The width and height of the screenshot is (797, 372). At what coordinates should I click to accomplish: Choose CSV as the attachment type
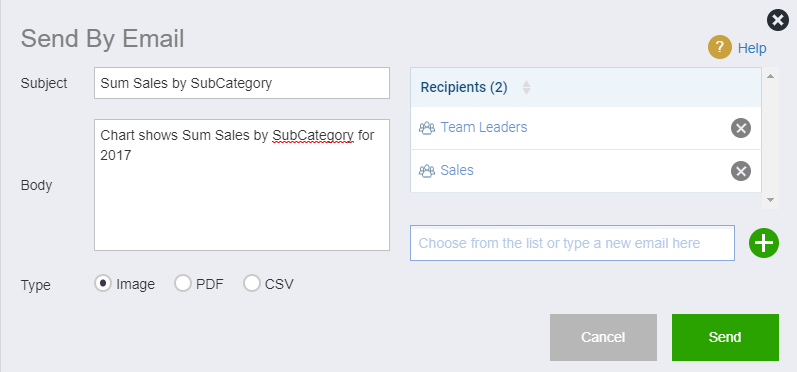click(x=252, y=284)
